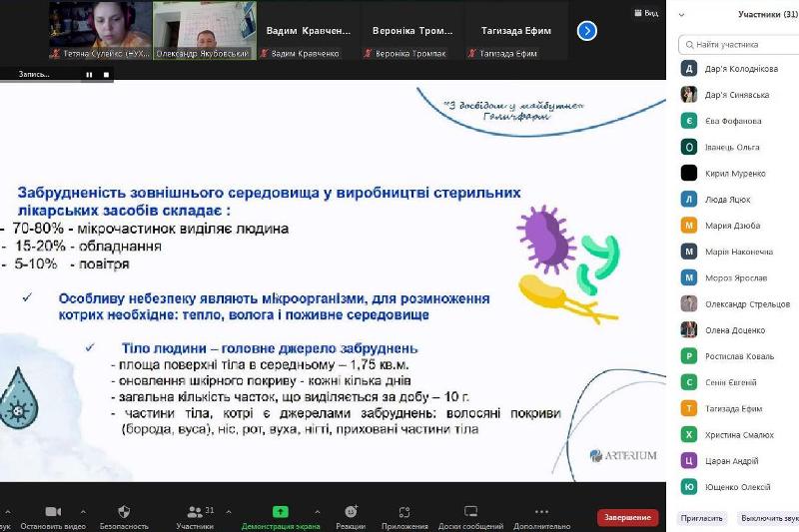
Task: Click Олександр Стрельцов profile photo
Action: click(689, 303)
